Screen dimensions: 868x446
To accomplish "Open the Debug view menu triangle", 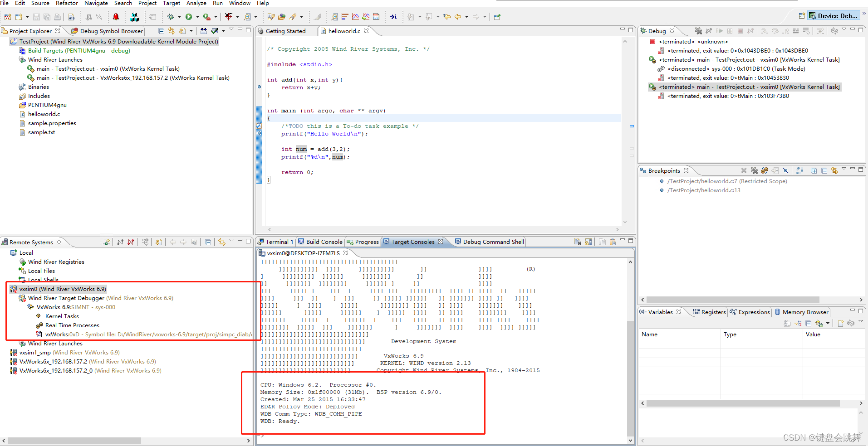I will pyautogui.click(x=844, y=29).
